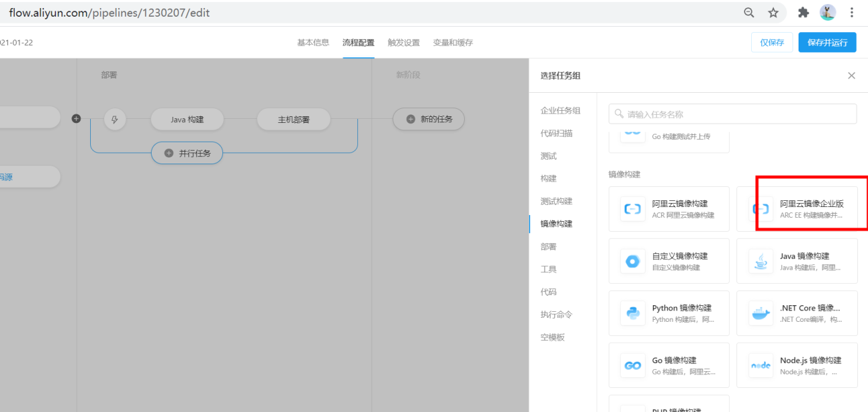Choose the Python 镜像构建 task card

669,313
